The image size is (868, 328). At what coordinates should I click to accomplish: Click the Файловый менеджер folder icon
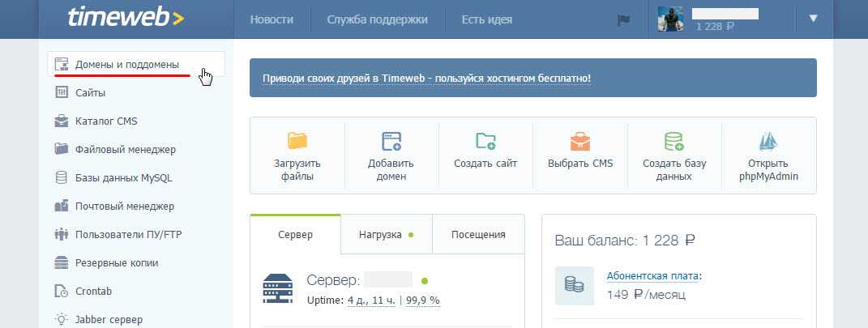pyautogui.click(x=62, y=149)
